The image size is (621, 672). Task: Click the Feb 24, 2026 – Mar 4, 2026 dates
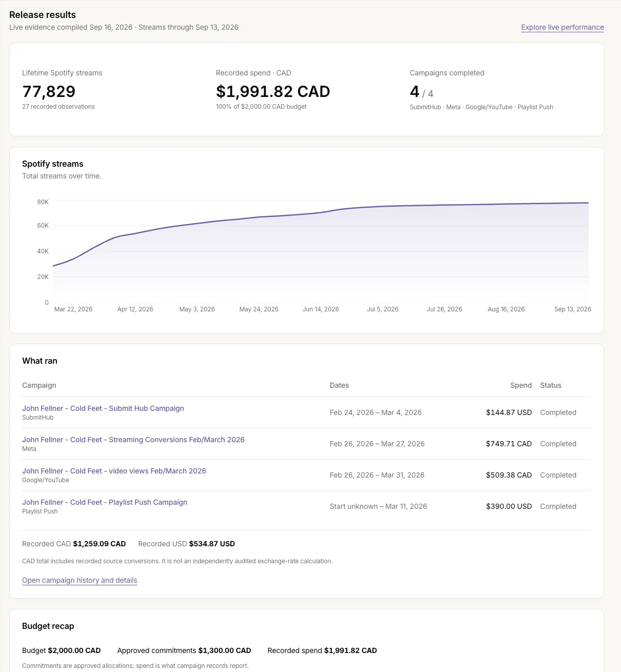coord(375,412)
